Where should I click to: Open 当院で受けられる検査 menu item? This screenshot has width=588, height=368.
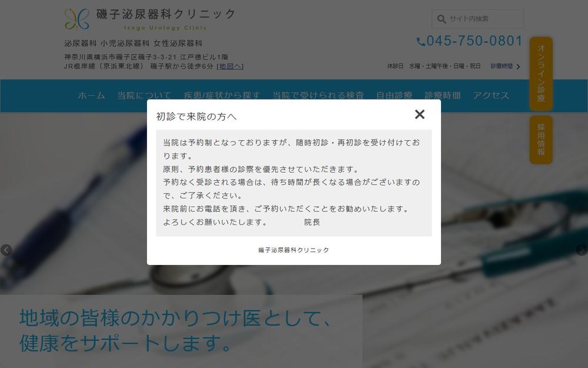click(318, 95)
